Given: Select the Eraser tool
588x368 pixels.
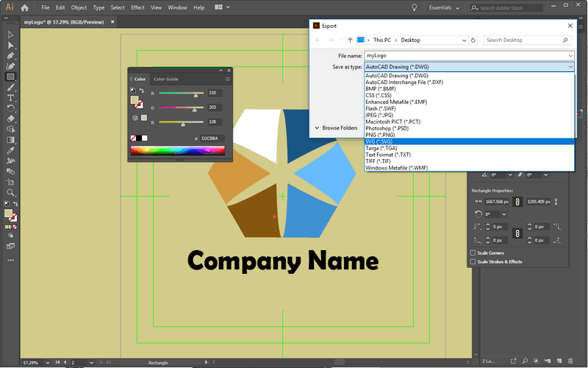Looking at the screenshot, I should 10,118.
